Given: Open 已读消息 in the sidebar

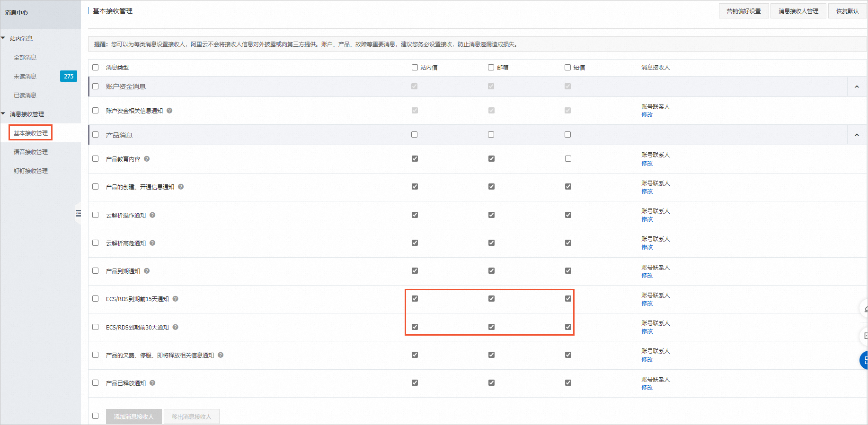Looking at the screenshot, I should (x=25, y=95).
